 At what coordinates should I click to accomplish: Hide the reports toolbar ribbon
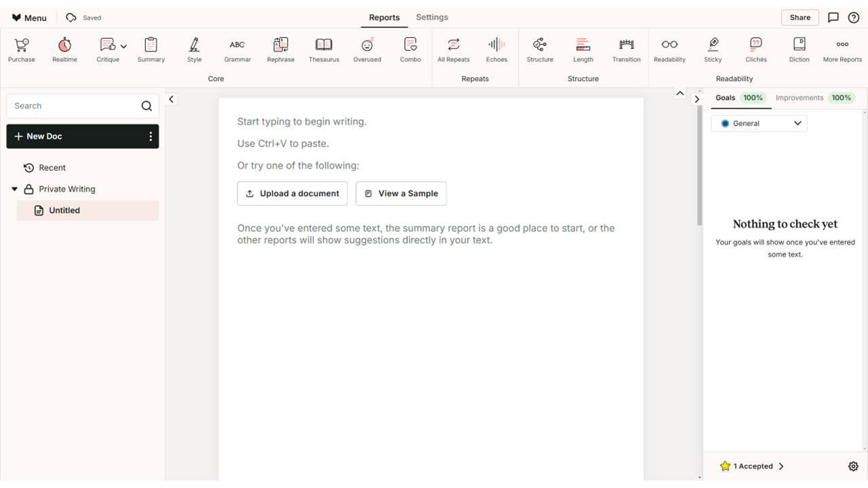pyautogui.click(x=679, y=94)
